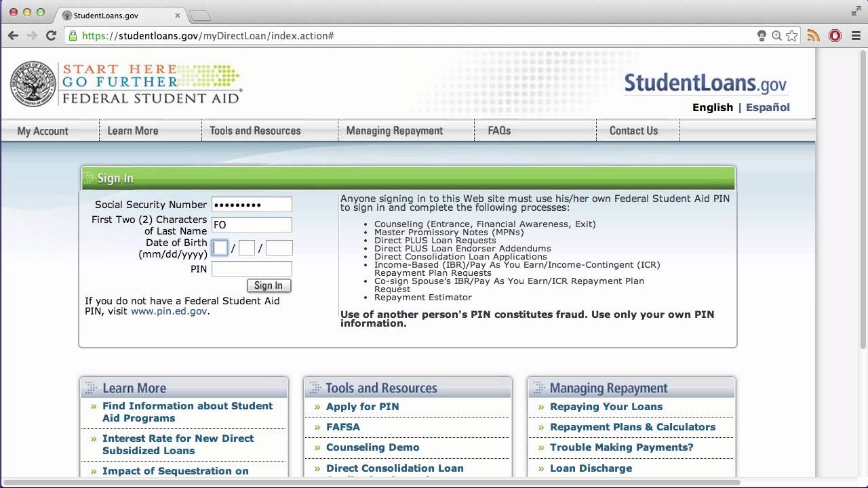The image size is (868, 488).
Task: Click the address bar URL
Action: tap(208, 36)
